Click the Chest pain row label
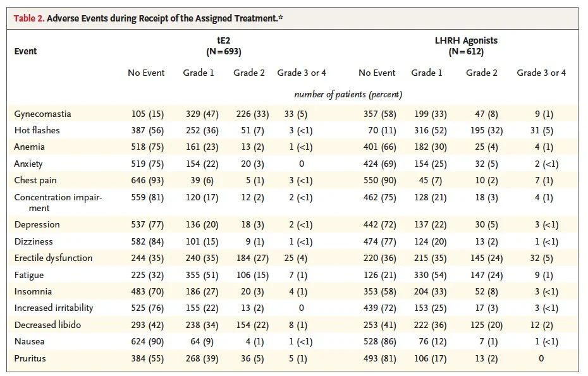This screenshot has width=588, height=376. pyautogui.click(x=35, y=180)
